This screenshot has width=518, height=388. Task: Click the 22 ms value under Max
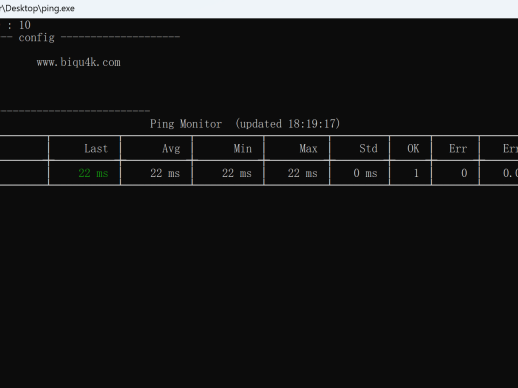(x=303, y=173)
